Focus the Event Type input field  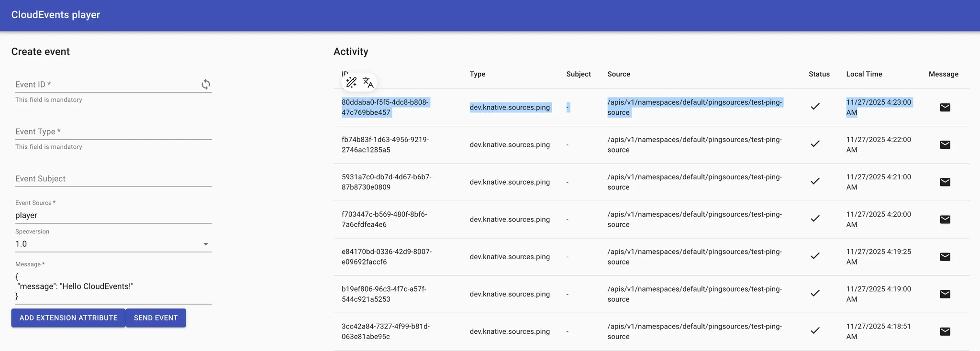click(113, 132)
